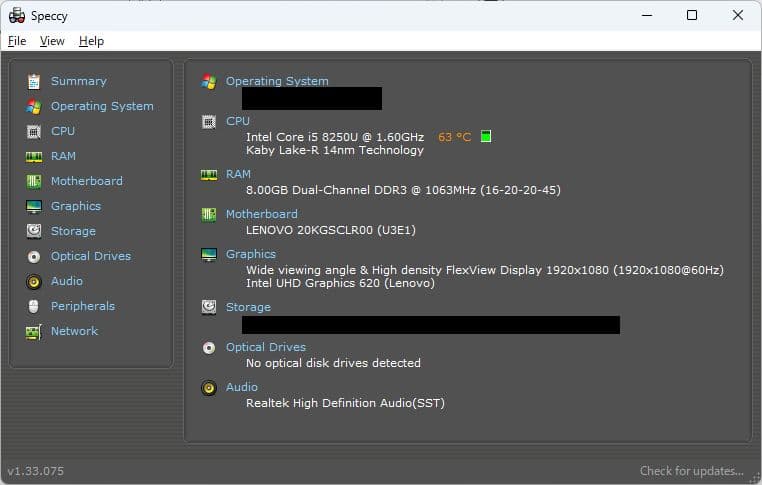This screenshot has width=762, height=485.
Task: Click the Graphics monitor icon in sidebar
Action: 34,207
